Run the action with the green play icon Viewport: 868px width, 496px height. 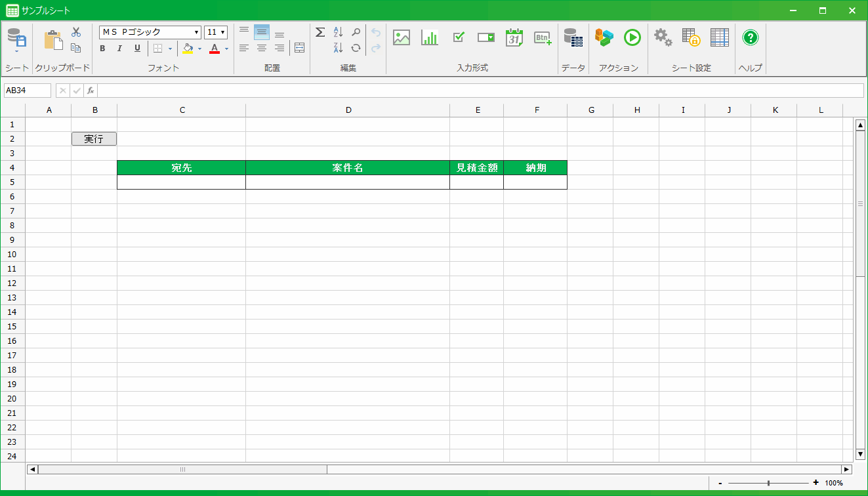[632, 37]
